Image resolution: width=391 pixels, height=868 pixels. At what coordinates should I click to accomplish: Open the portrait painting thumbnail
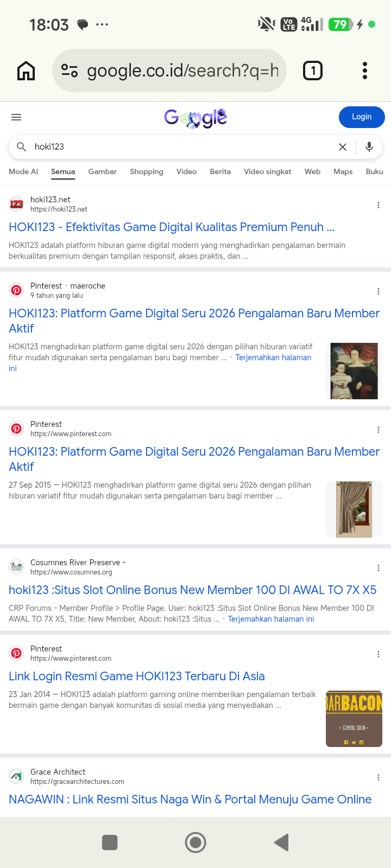tap(354, 371)
